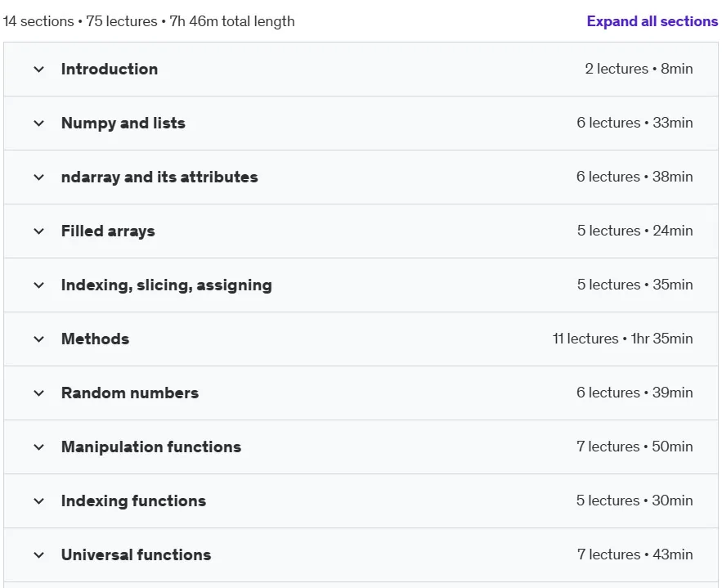Expand the Numpy and lists chevron
The image size is (722, 588).
[39, 123]
